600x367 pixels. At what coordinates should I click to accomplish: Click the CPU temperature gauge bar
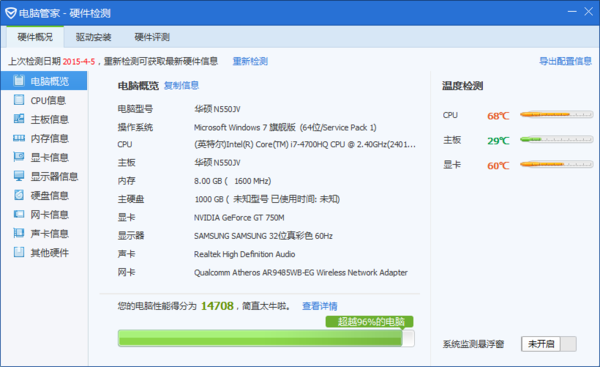pos(556,114)
